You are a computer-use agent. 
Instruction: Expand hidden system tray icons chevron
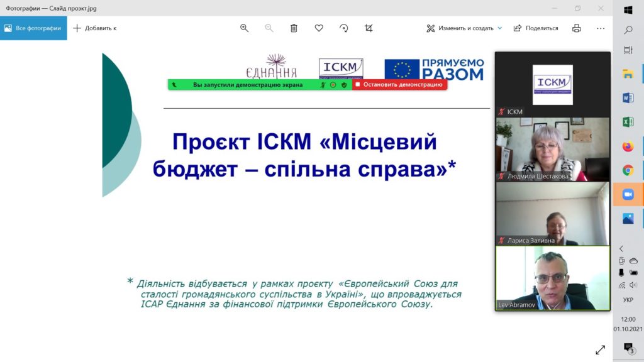pyautogui.click(x=621, y=249)
